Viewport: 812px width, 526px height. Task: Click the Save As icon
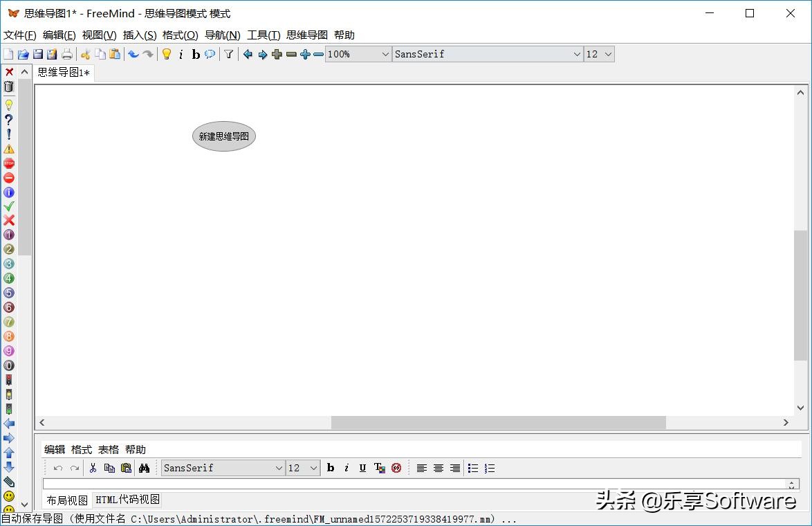coord(52,55)
